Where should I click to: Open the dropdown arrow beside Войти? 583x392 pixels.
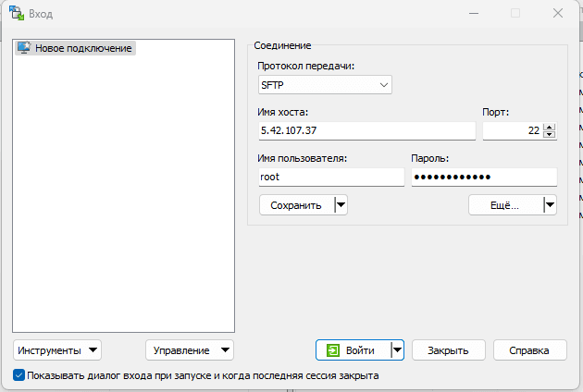coord(397,350)
